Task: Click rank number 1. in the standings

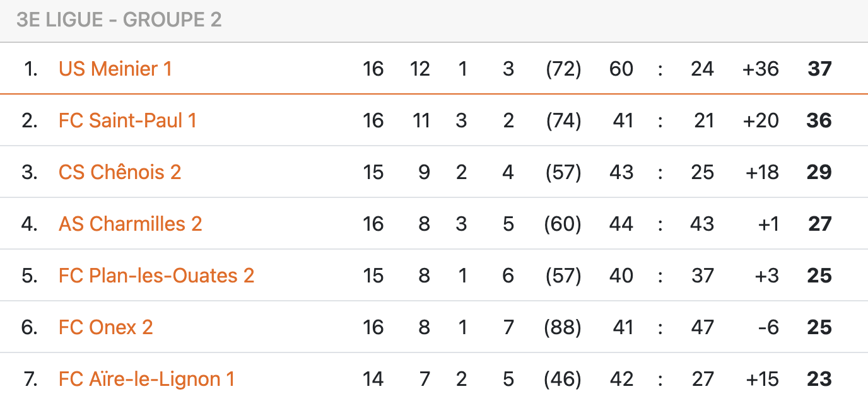Action: coord(30,69)
